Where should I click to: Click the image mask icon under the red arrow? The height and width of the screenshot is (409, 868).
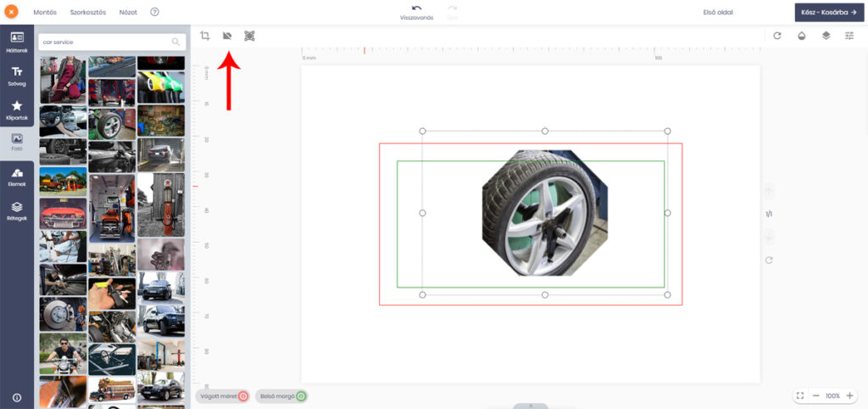pyautogui.click(x=227, y=36)
